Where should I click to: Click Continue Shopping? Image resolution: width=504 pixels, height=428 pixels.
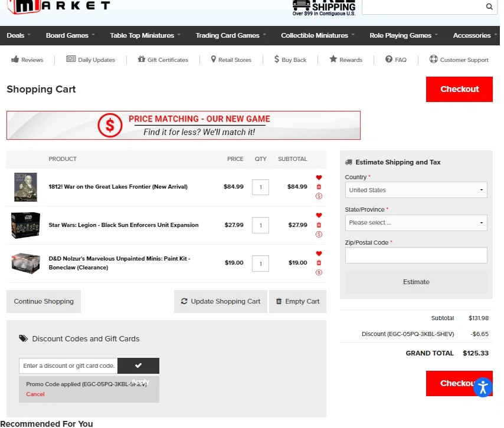click(x=44, y=301)
